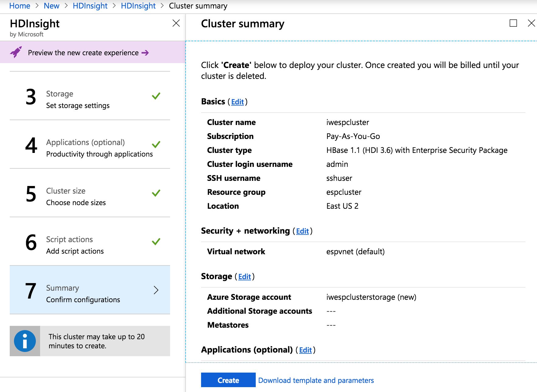Click the espcluster resource group value
Image resolution: width=537 pixels, height=392 pixels.
coord(344,192)
